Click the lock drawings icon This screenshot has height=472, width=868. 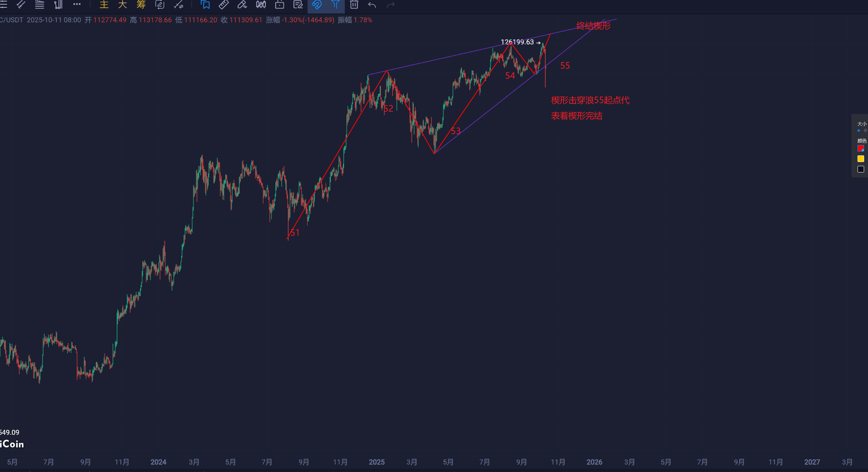[x=280, y=5]
